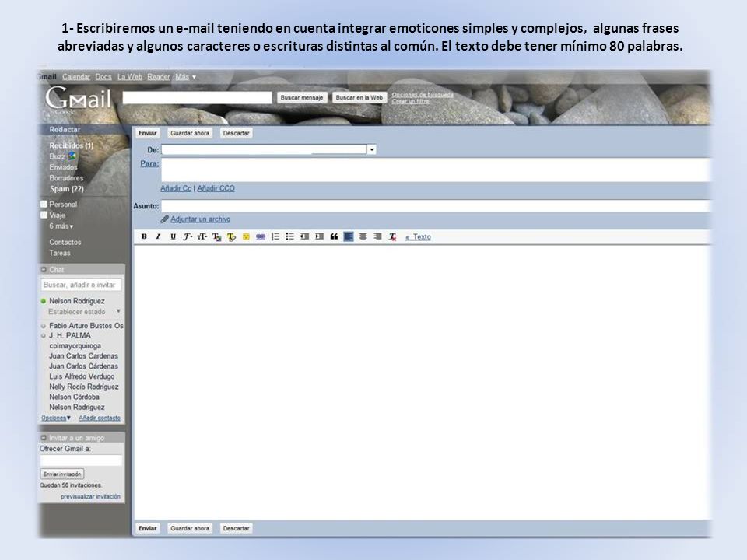The image size is (747, 560).
Task: Click the Añadir contacto link
Action: click(100, 418)
